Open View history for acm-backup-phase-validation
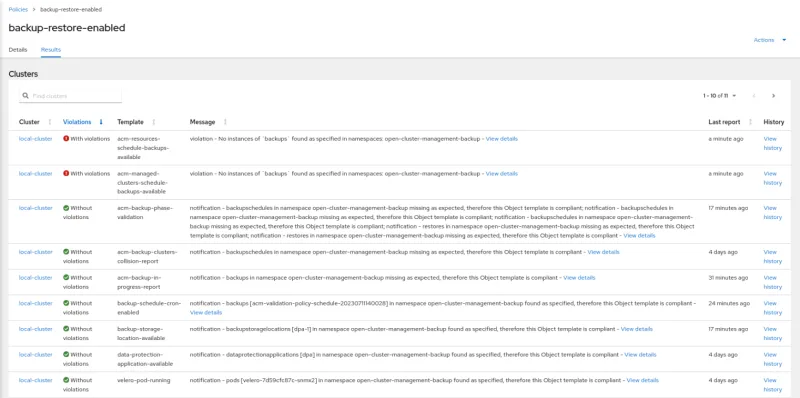The height and width of the screenshot is (398, 800). pos(772,213)
